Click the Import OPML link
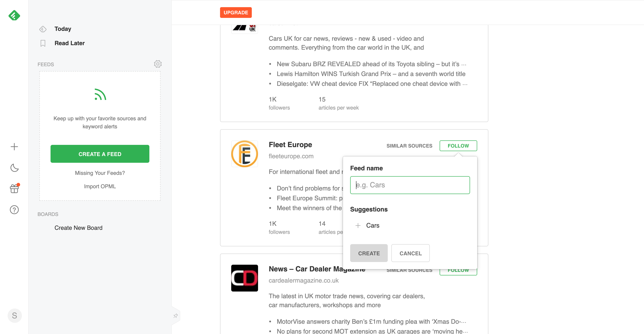Image resolution: width=644 pixels, height=334 pixels. (x=100, y=186)
